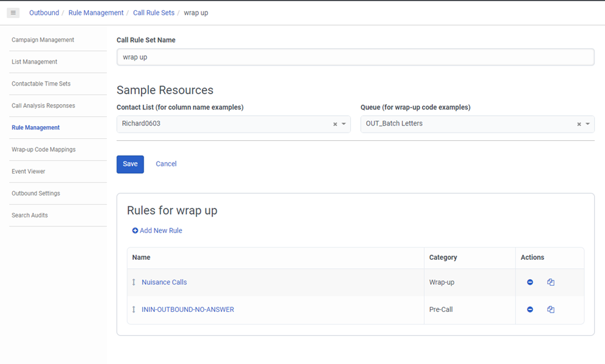Save the call rule set
This screenshot has width=605, height=364.
click(x=130, y=164)
